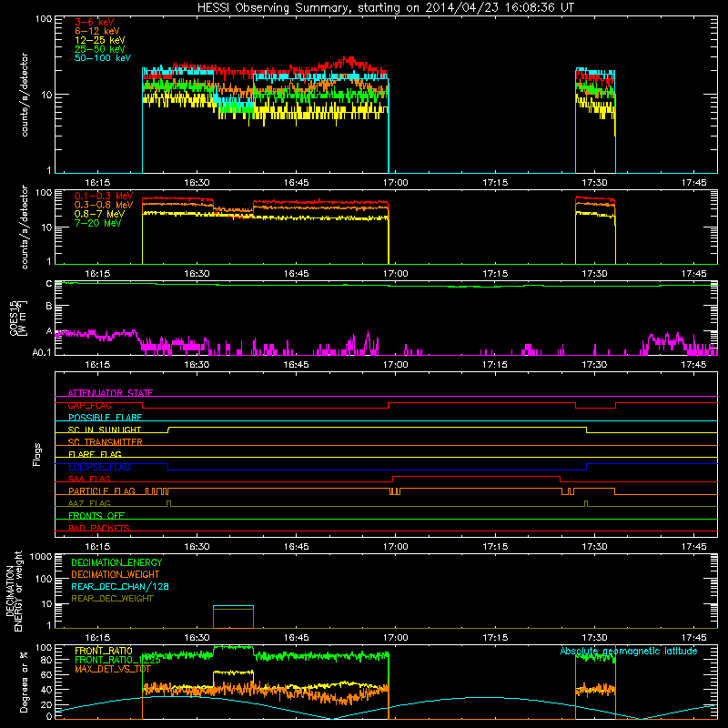Click the DECIMATION_WEIGHT legend entry
728x728 pixels.
116,575
